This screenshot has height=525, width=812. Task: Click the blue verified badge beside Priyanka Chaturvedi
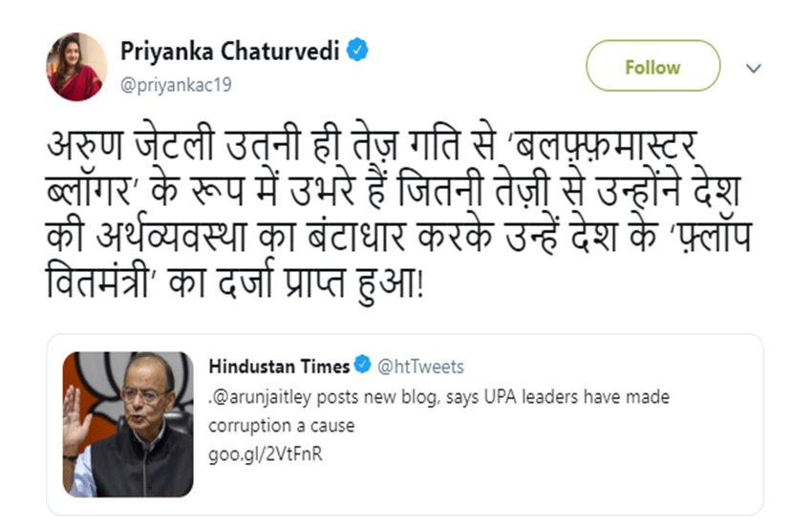(x=357, y=52)
